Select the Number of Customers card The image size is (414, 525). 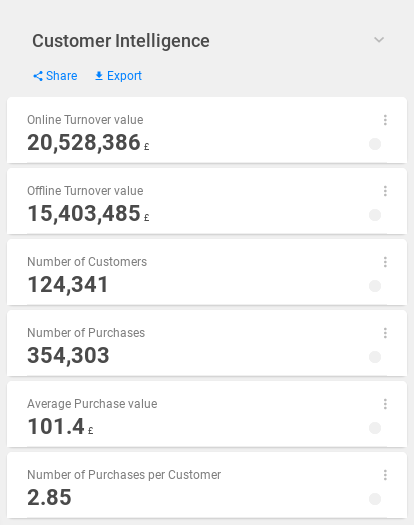coord(207,272)
